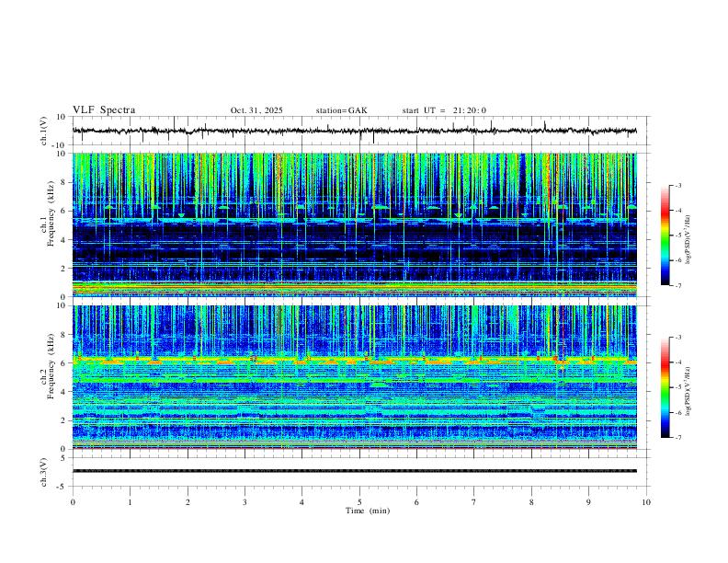The width and height of the screenshot is (728, 563).
Task: Click the ch.2 PSD color scale bar
Action: 665,387
